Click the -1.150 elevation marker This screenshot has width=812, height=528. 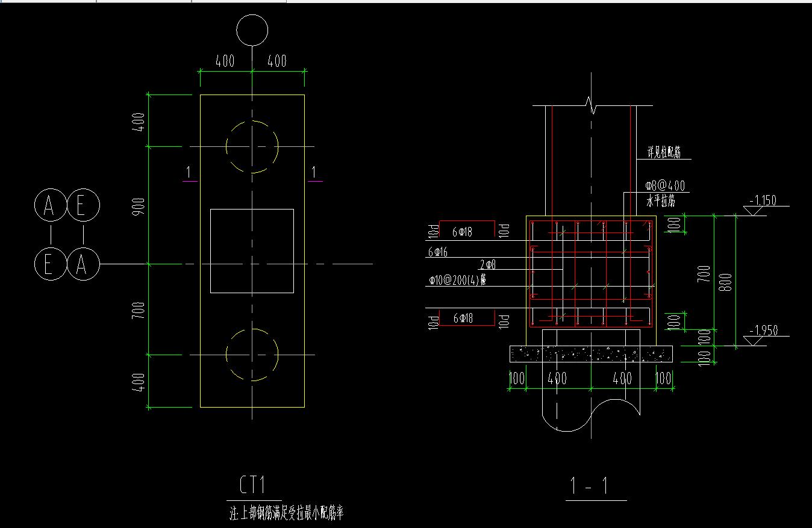763,200
